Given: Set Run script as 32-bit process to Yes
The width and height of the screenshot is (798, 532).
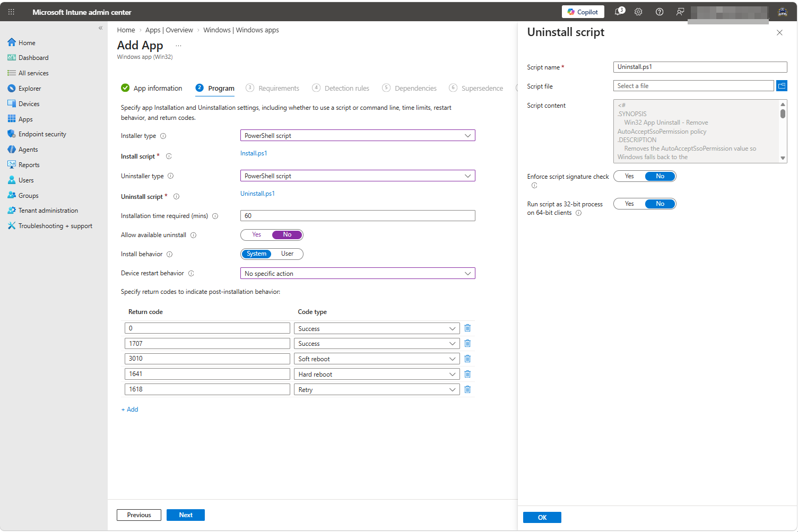Looking at the screenshot, I should [629, 204].
